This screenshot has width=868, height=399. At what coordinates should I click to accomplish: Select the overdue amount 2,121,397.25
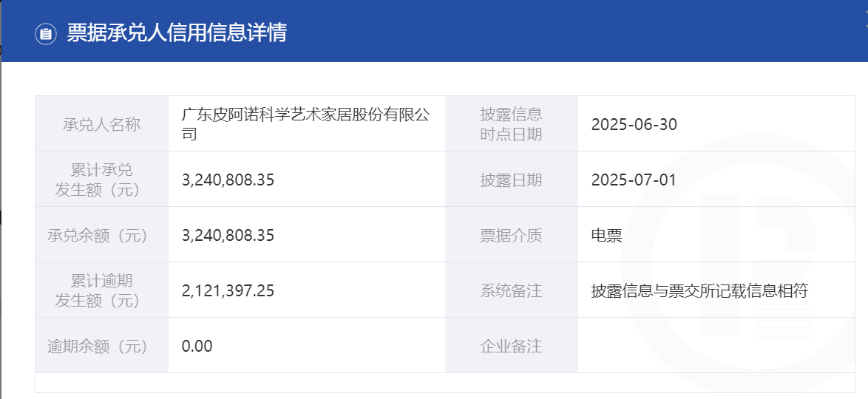point(228,291)
